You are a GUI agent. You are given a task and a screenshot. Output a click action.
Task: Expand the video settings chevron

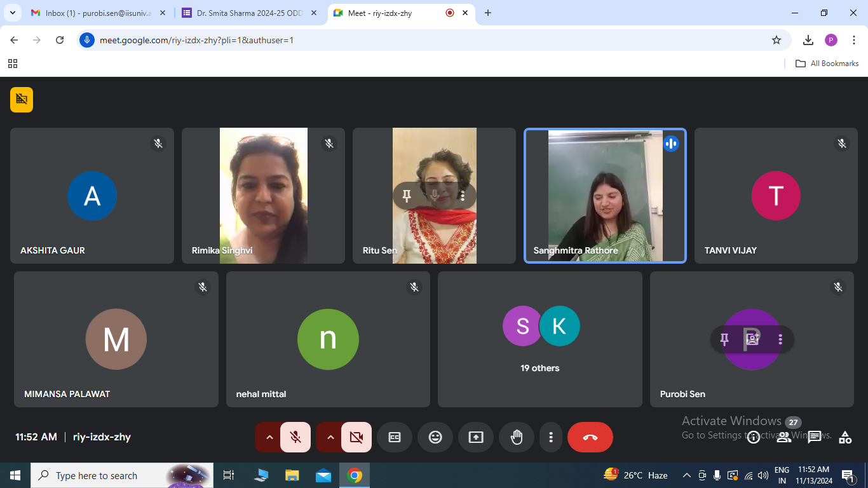point(330,437)
